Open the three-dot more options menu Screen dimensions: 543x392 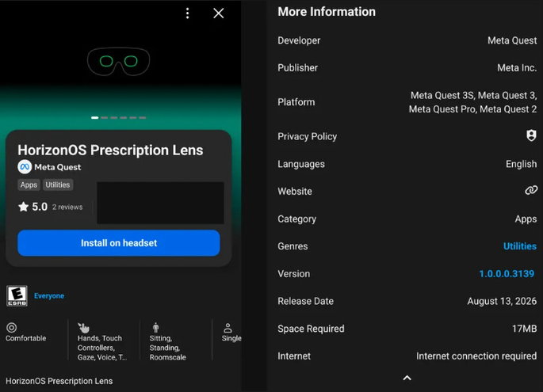point(187,13)
